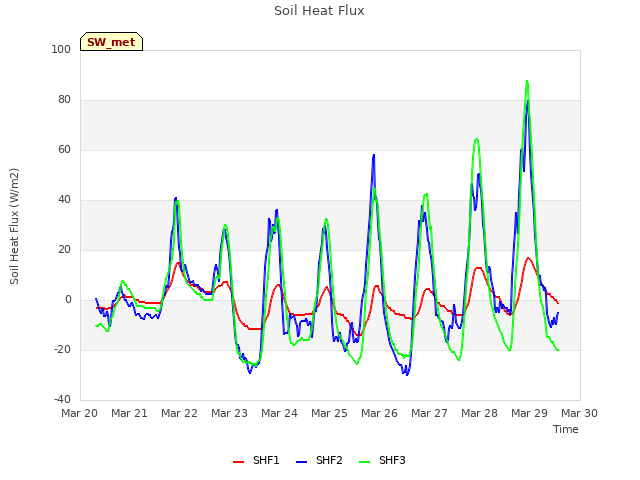Click the green SHF3 legend color marker
Viewport: 640px width, 480px height.
coord(364,462)
